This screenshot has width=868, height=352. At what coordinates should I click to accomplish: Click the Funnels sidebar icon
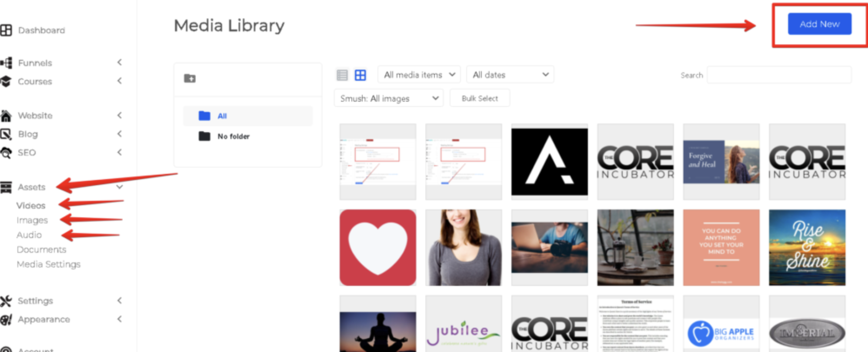click(6, 63)
